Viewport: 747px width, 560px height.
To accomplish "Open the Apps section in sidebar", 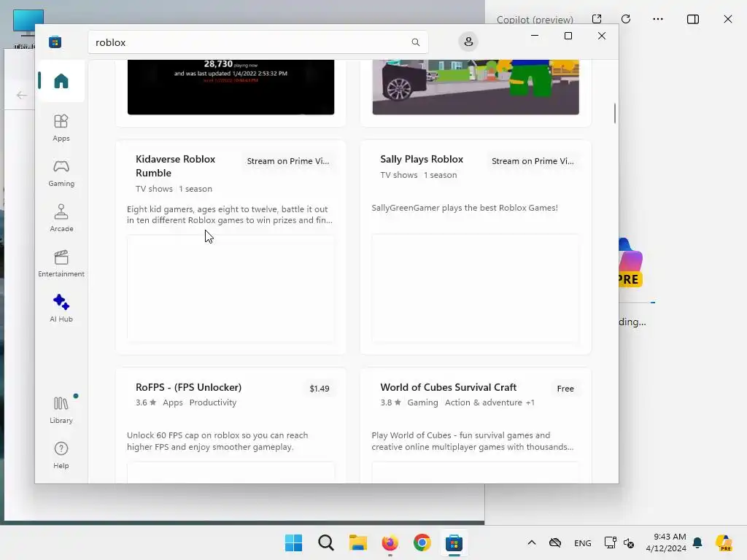I will pos(61,128).
